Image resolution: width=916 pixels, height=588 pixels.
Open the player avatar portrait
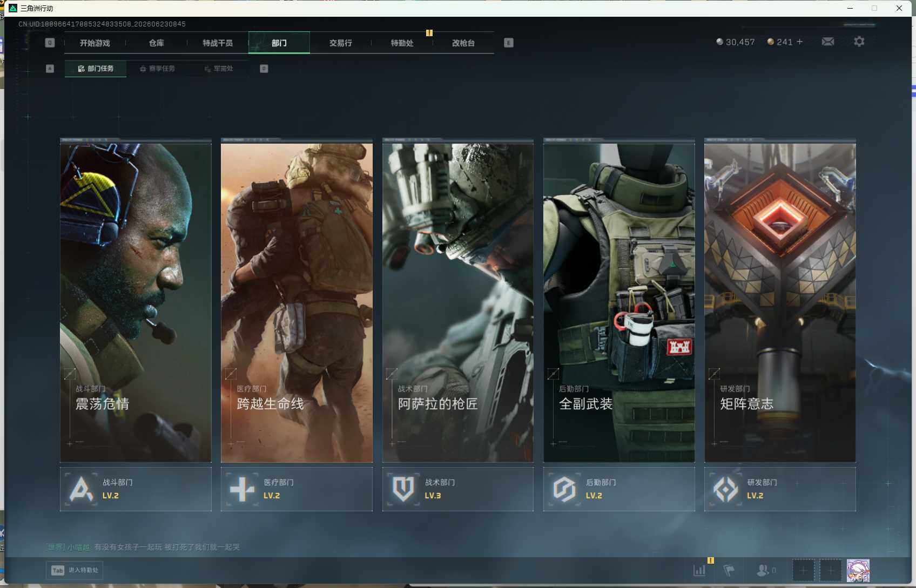[x=858, y=570]
